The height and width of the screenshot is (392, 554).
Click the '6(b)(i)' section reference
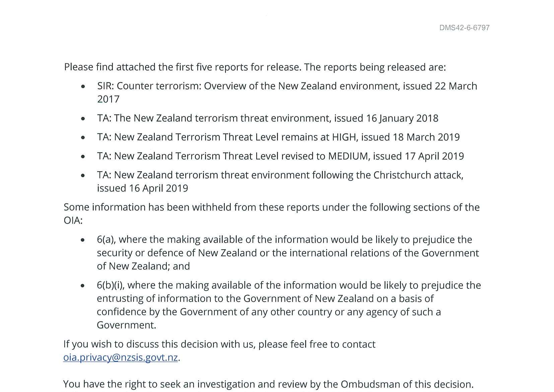pyautogui.click(x=111, y=285)
